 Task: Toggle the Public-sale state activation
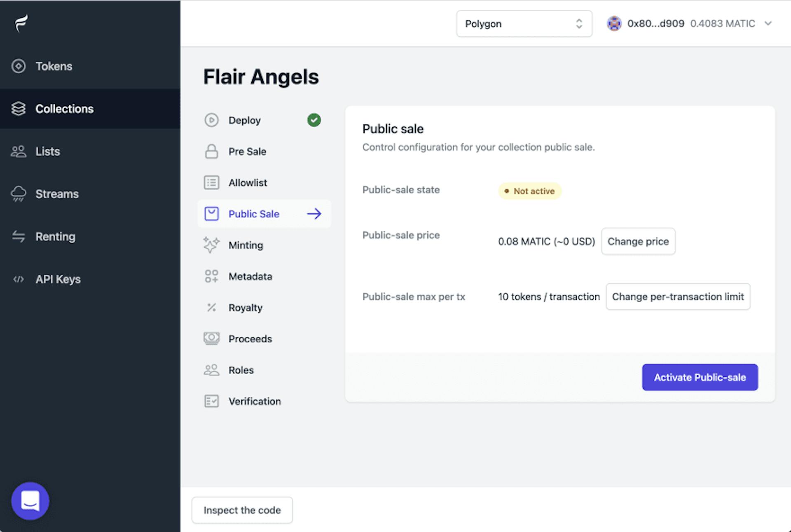tap(701, 377)
